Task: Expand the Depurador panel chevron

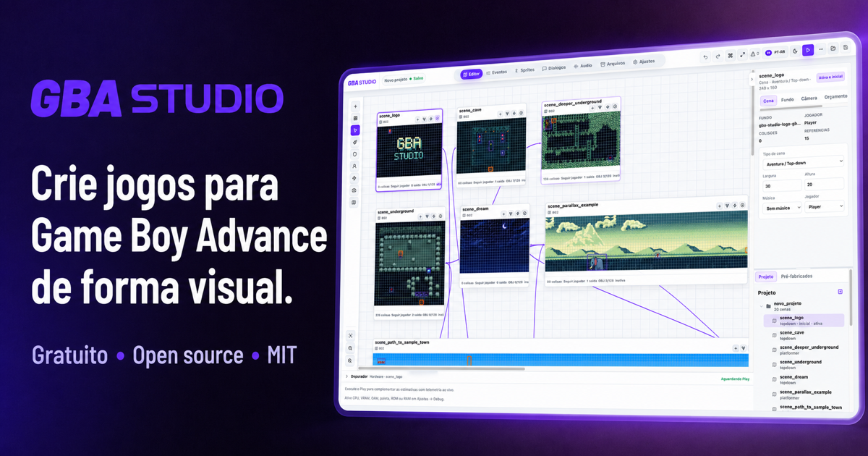Action: click(346, 376)
